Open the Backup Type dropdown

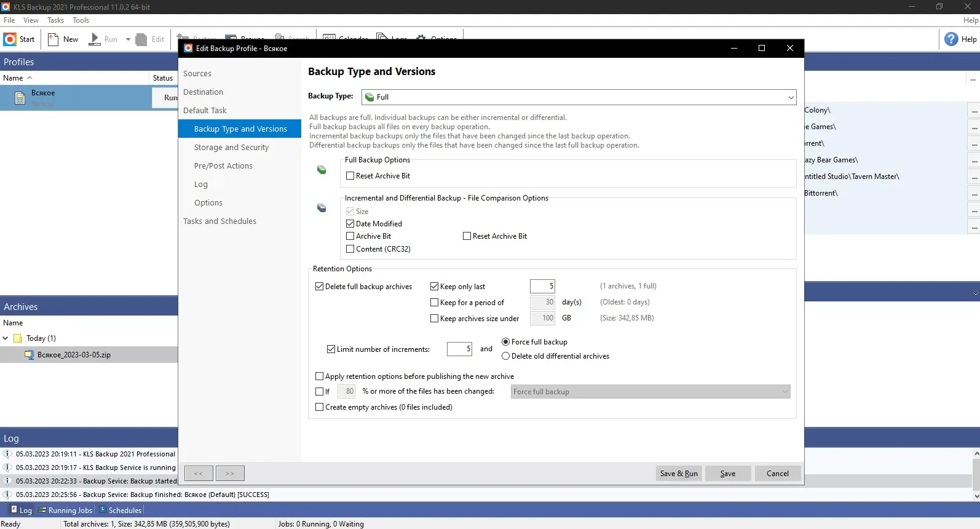click(579, 97)
